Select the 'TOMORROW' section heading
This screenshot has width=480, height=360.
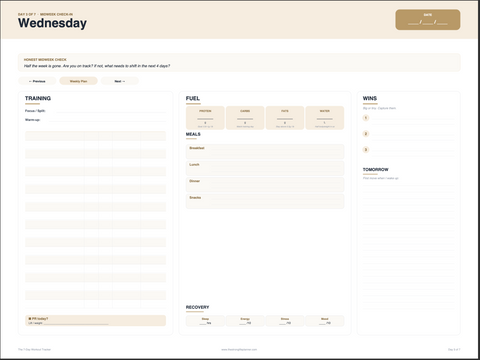376,169
